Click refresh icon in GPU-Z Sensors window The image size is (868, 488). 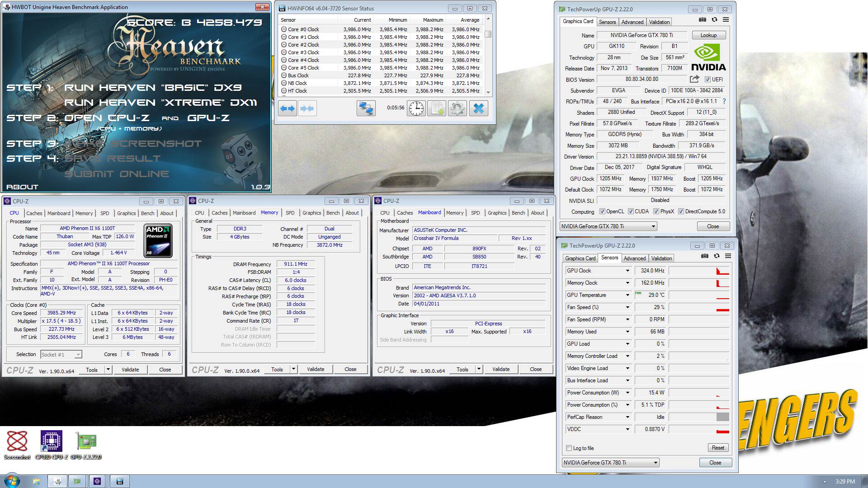coord(717,256)
